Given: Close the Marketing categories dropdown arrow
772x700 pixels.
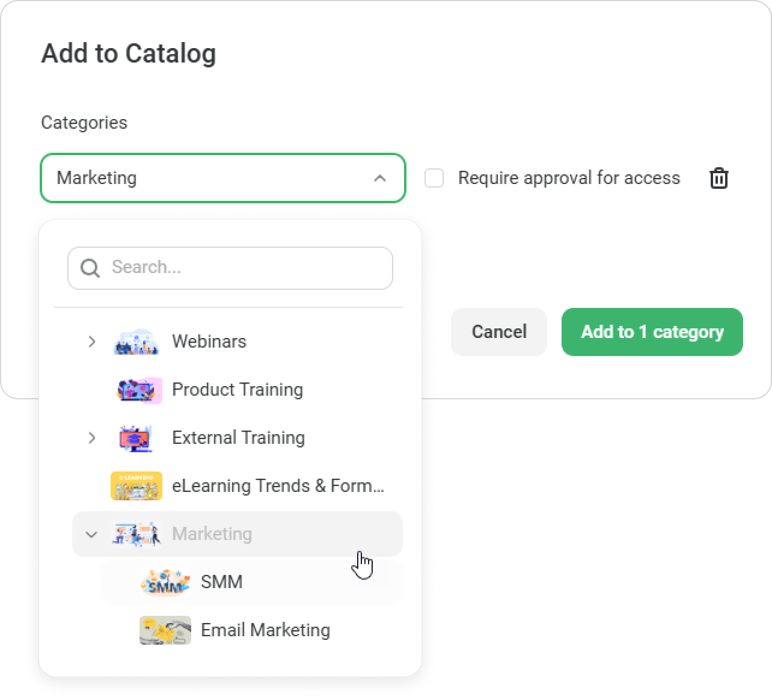Looking at the screenshot, I should (x=379, y=178).
